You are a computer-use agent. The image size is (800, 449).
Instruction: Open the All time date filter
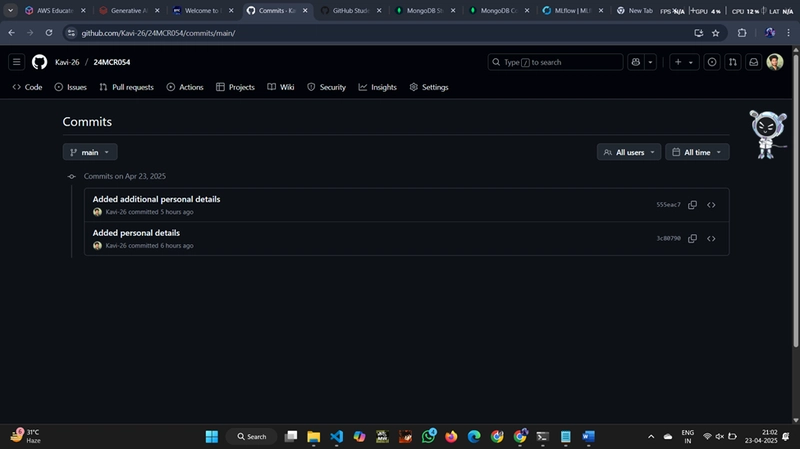(697, 152)
